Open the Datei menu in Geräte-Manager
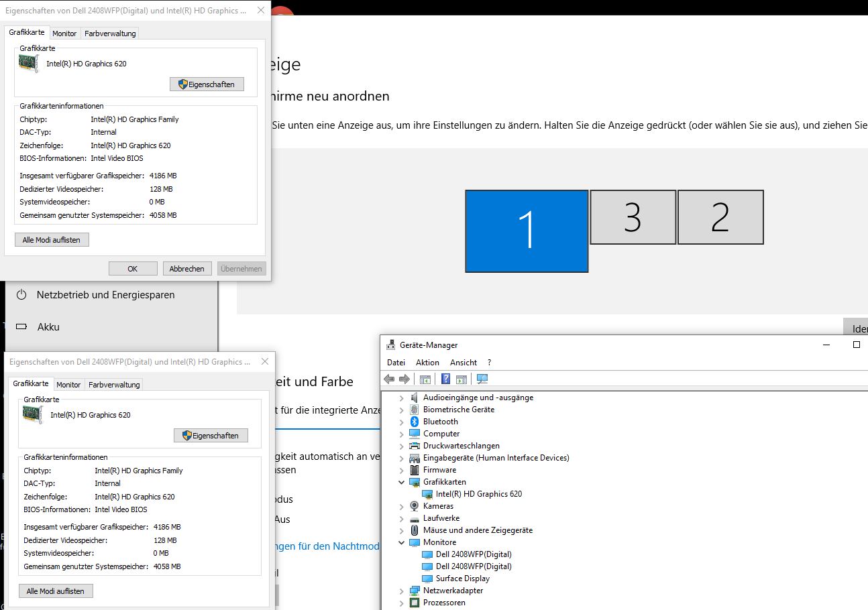Screen dimensions: 868x610 coord(396,363)
